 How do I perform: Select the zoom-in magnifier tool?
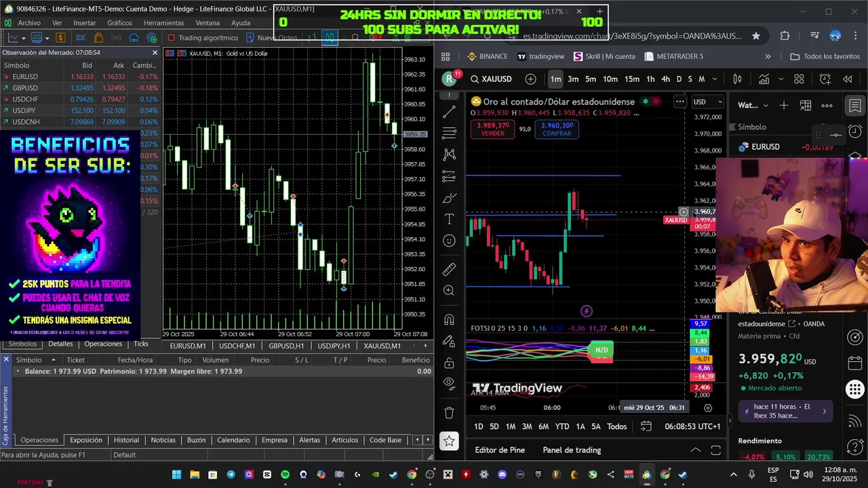449,290
